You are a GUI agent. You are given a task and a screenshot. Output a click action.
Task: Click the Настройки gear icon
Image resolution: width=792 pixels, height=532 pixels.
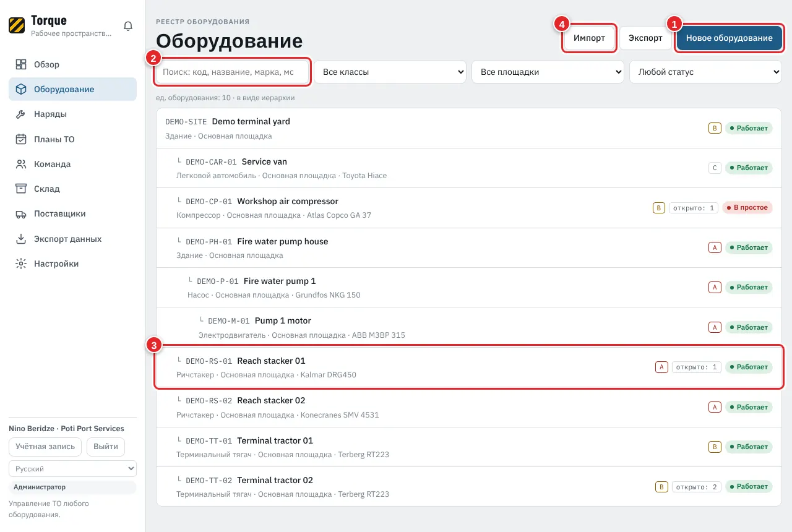[21, 264]
